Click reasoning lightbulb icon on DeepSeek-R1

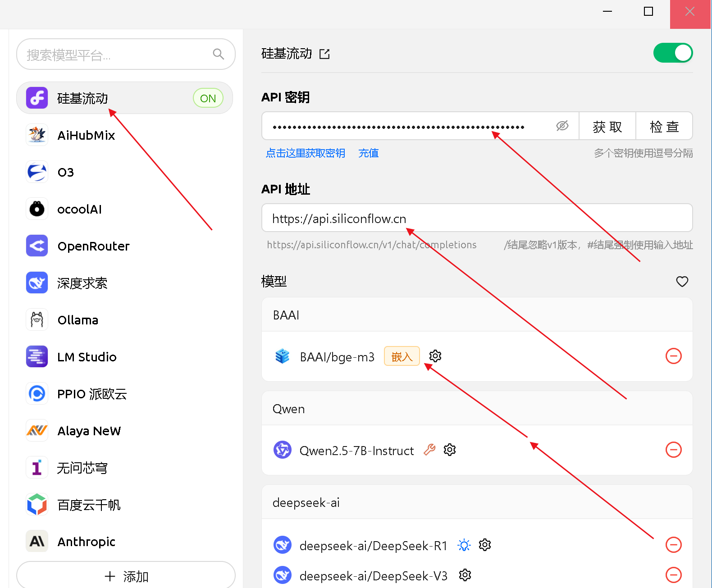pos(464,545)
